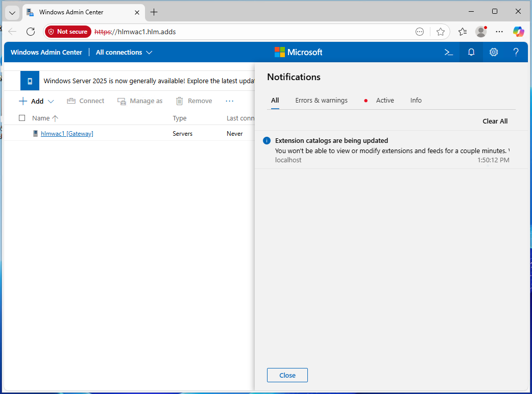532x394 pixels.
Task: Click the Not secure site warning badge
Action: [x=68, y=32]
